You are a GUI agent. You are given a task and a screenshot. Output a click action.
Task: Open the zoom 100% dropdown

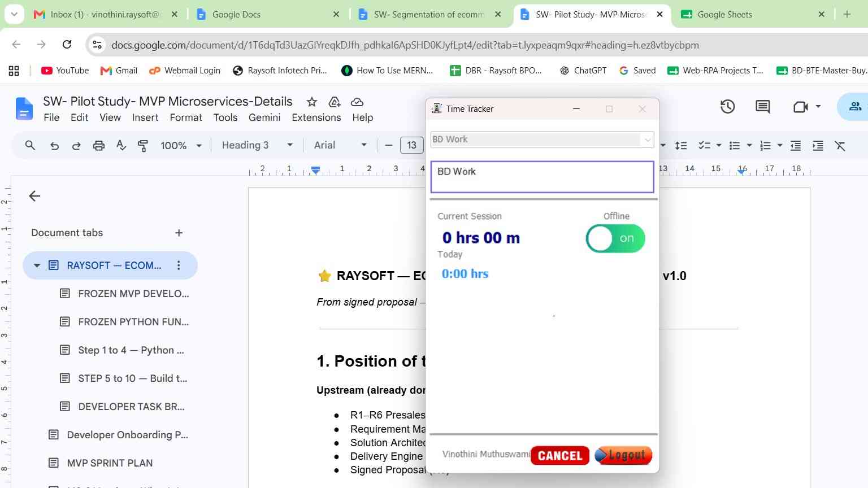click(x=181, y=146)
